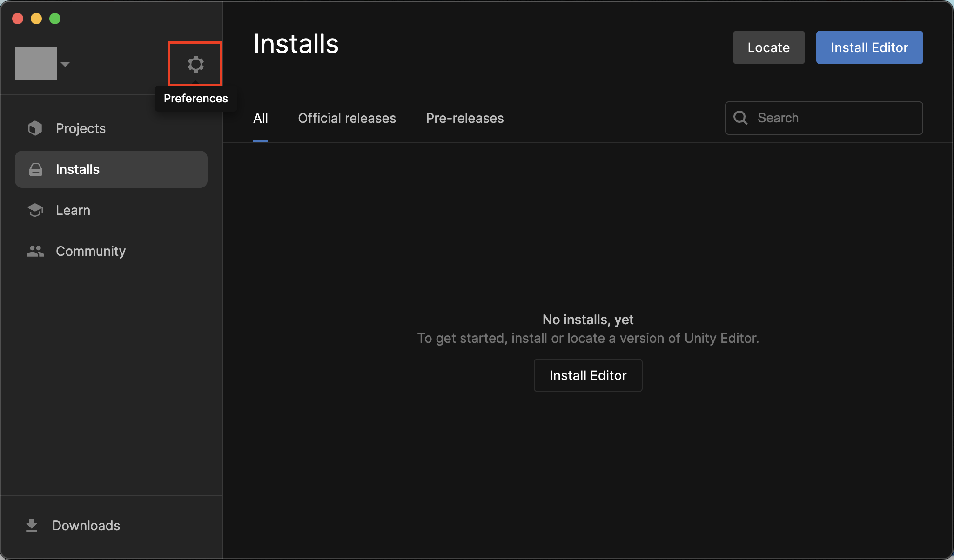954x560 pixels.
Task: Click the Learn graduation cap icon
Action: pos(35,210)
